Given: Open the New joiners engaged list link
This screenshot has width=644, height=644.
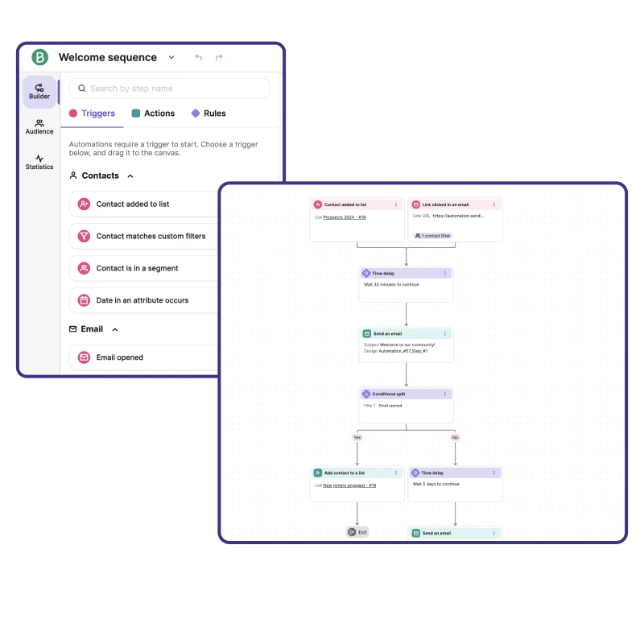Looking at the screenshot, I should coord(349,485).
